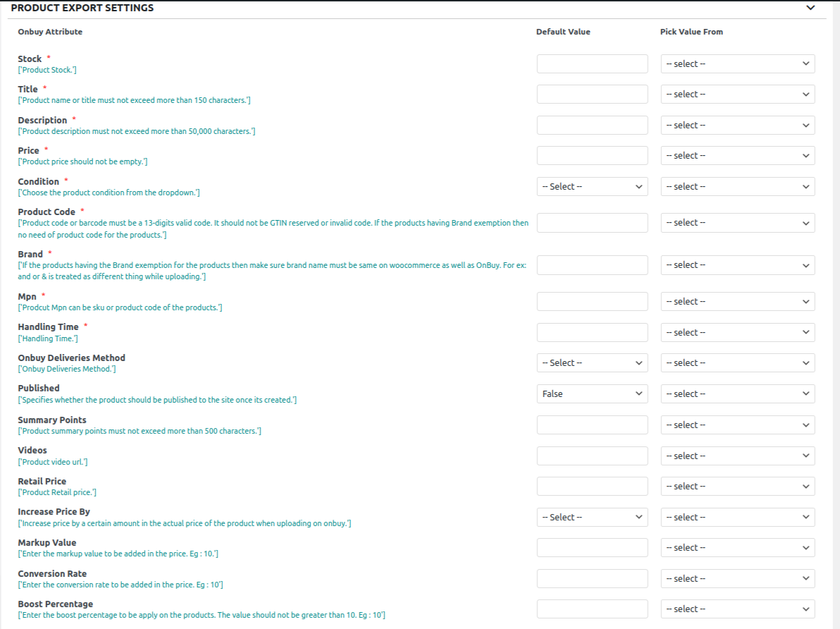This screenshot has width=840, height=629.
Task: Open the Product Code 'Pick Value From' dropdown
Action: click(738, 223)
